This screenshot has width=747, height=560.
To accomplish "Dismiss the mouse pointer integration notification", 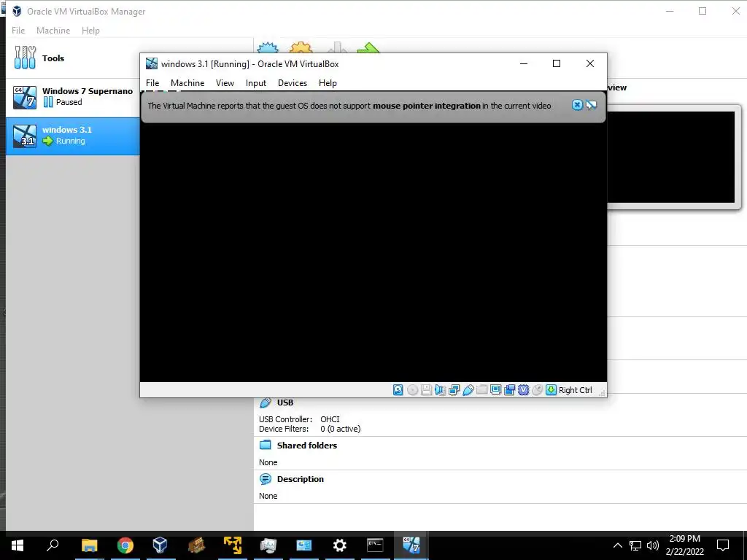I will coord(577,105).
